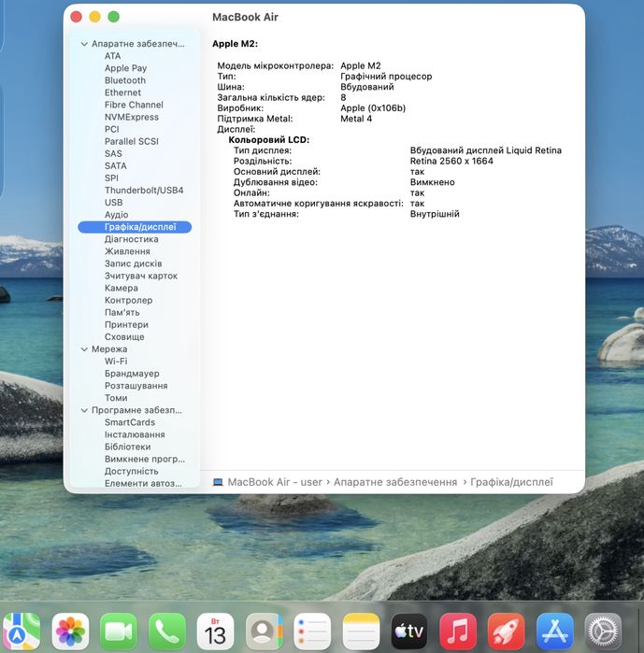Open the App Store from the Dock

pyautogui.click(x=555, y=632)
